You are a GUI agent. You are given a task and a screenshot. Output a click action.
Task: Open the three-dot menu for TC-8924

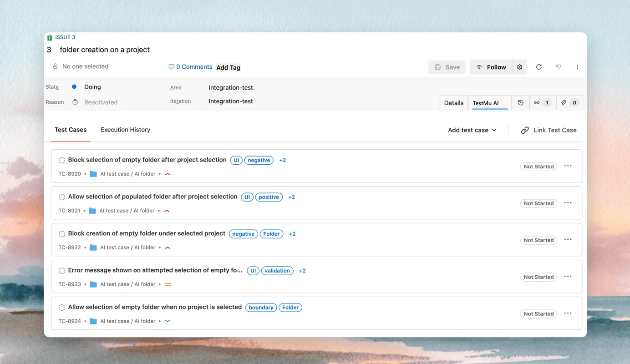tap(568, 313)
